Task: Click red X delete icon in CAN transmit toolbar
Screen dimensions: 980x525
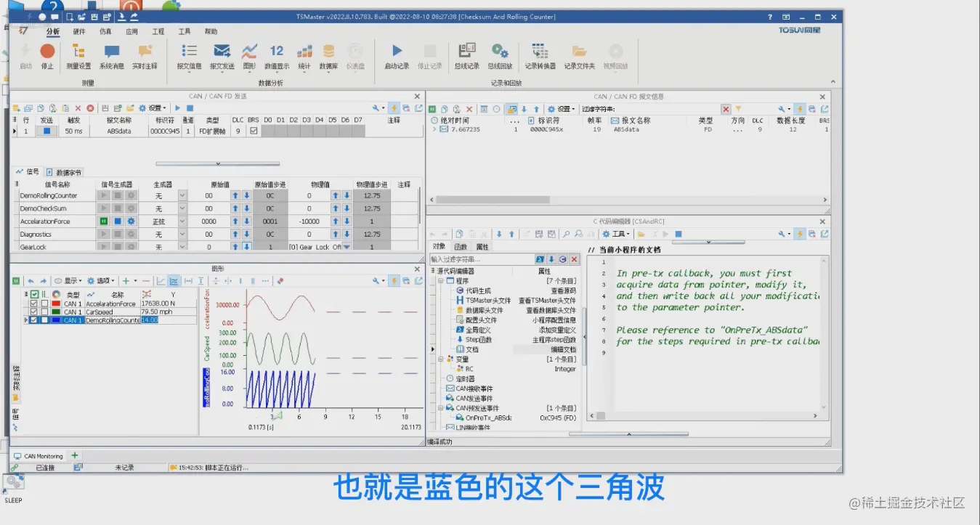Action: (78, 108)
